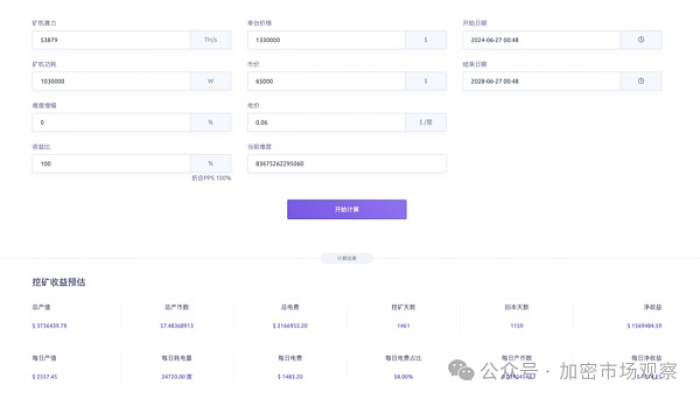
Task: Click the $/度 unit label on electricity price
Action: pyautogui.click(x=426, y=122)
